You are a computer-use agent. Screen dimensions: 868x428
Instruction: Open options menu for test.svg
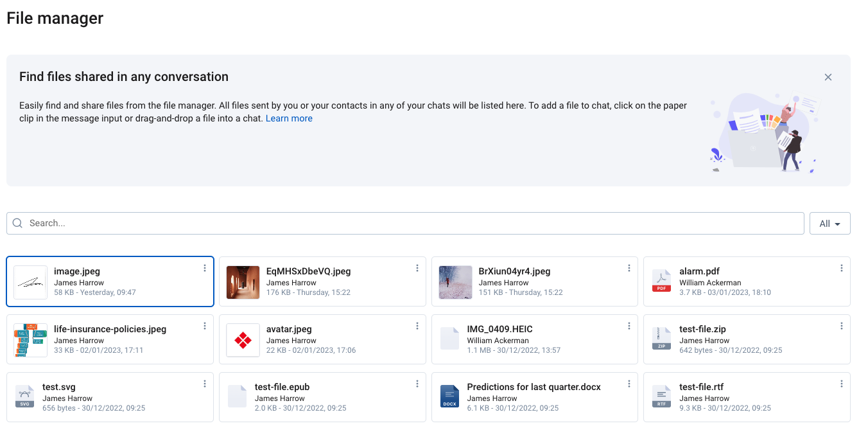(x=205, y=384)
